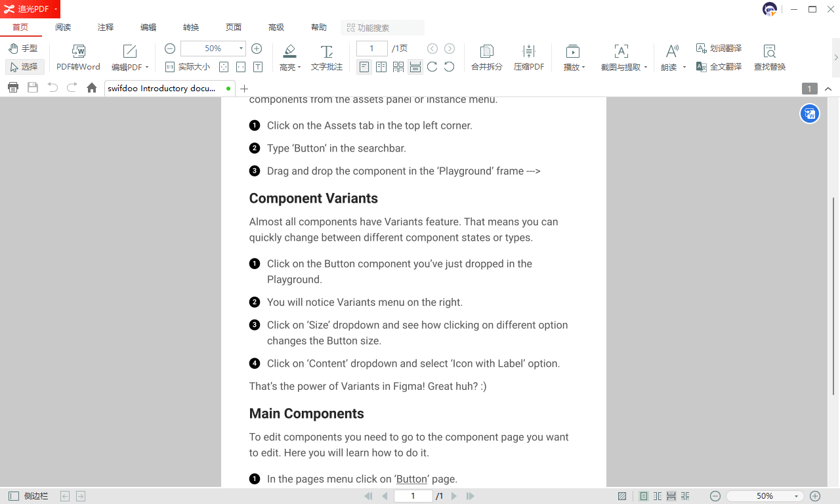Open the 合并拆分 merge and split tool
This screenshot has width=840, height=504.
(486, 52)
